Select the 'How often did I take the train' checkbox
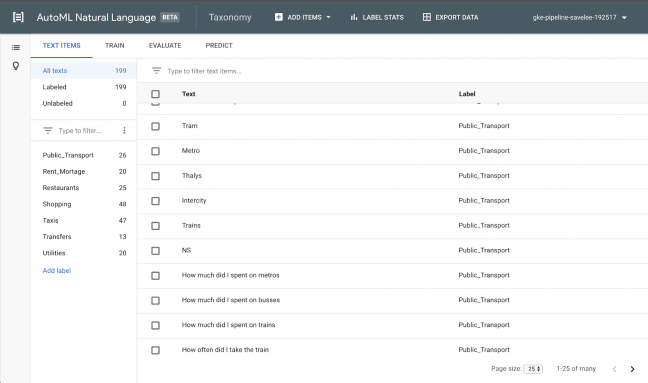 tap(155, 350)
